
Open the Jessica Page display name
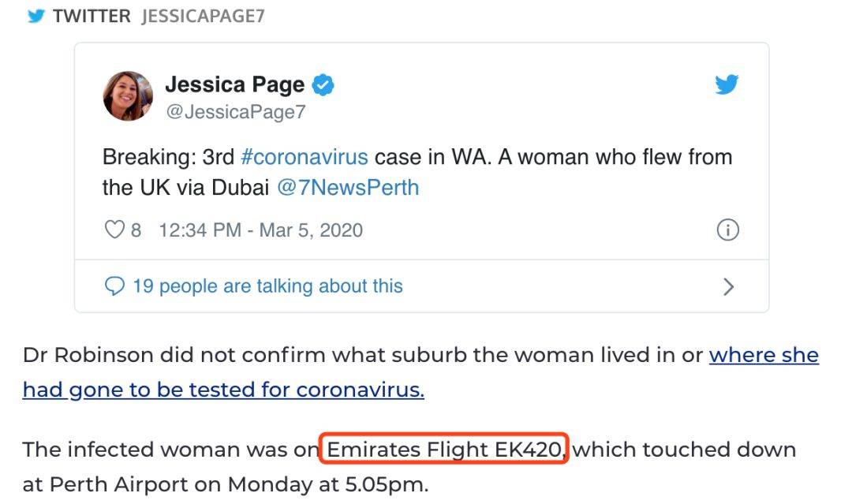[x=235, y=84]
